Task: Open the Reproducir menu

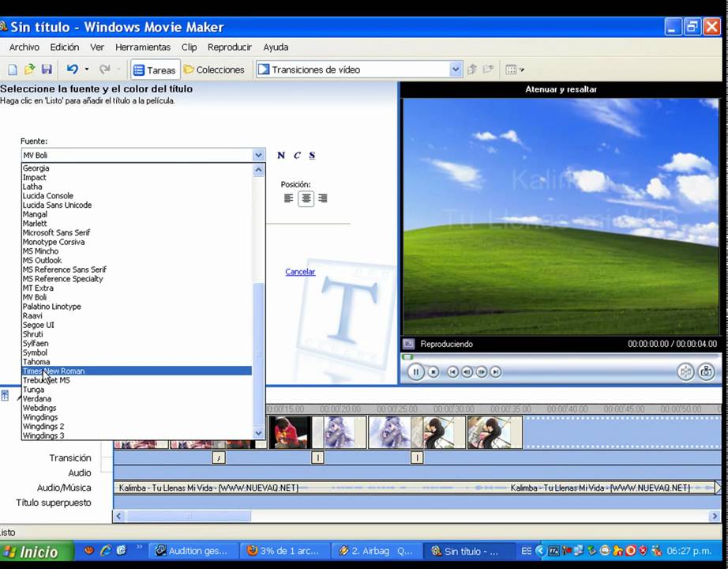Action: (x=229, y=47)
